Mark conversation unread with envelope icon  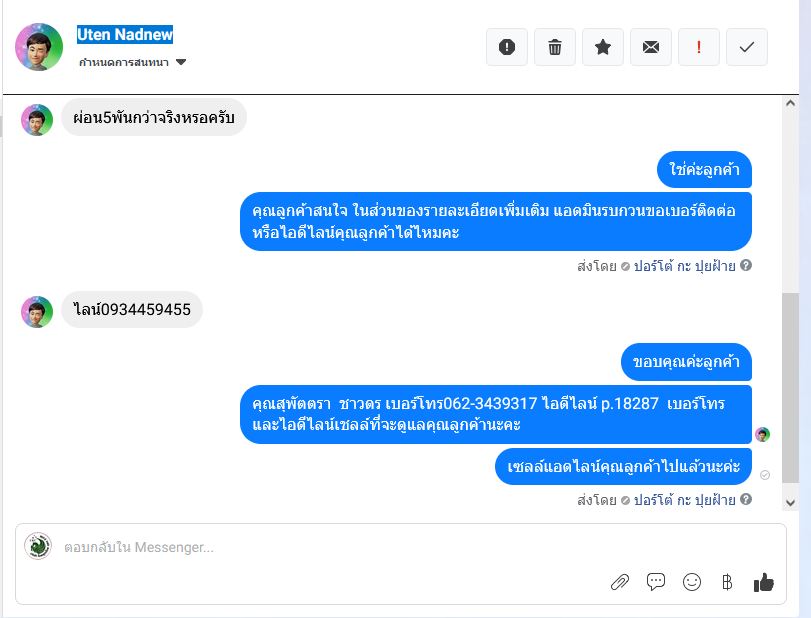pos(651,47)
